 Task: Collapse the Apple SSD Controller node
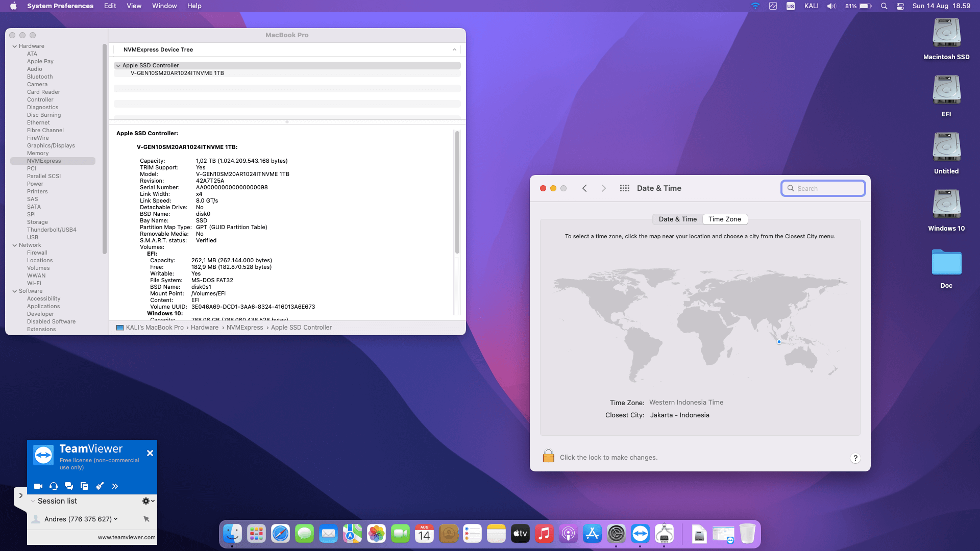pos(118,66)
